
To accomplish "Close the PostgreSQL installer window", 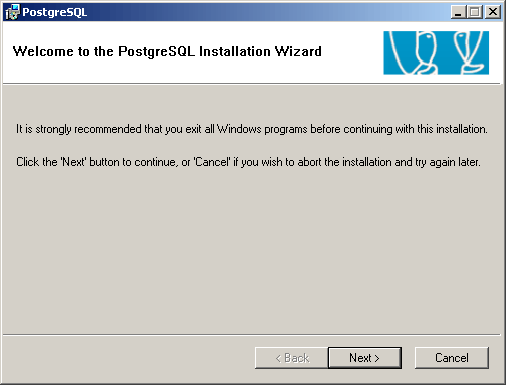I will pyautogui.click(x=493, y=12).
